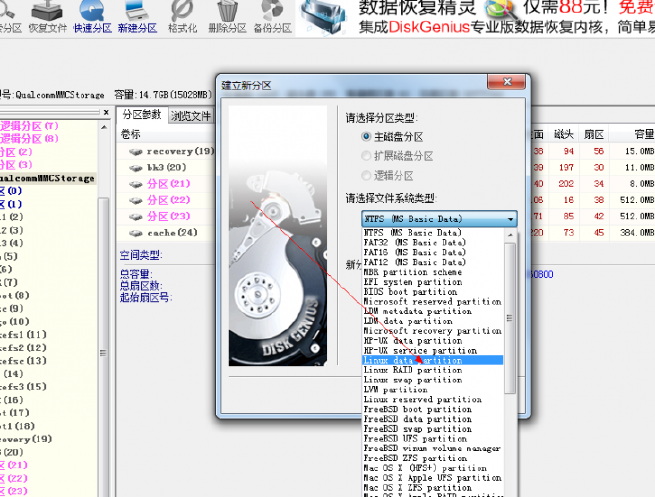Select Mac OS X ZFS partition option
Image resolution: width=655 pixels, height=497 pixels.
432,488
